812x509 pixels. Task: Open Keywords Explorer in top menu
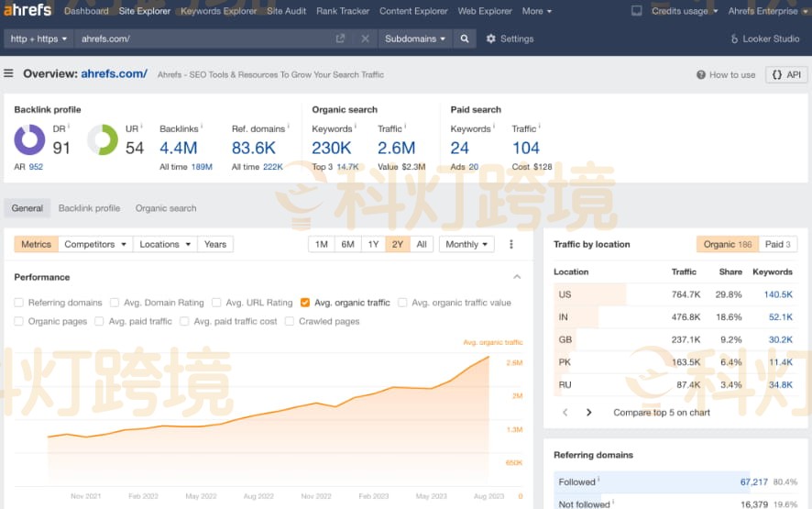(218, 11)
